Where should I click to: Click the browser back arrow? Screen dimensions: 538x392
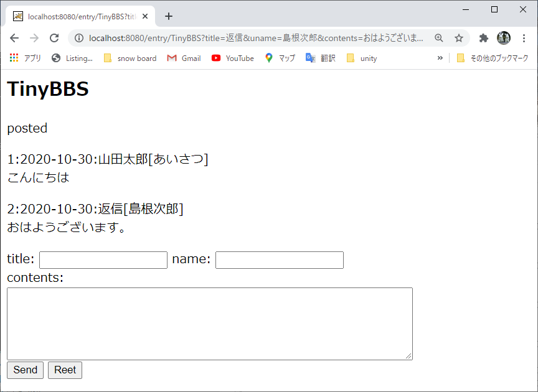(x=14, y=38)
